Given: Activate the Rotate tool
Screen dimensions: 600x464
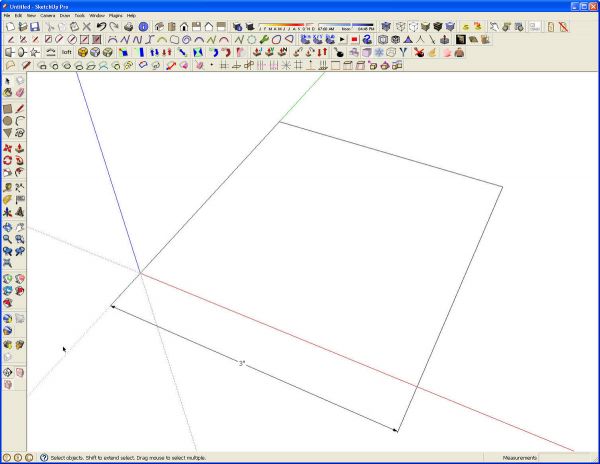Looking at the screenshot, I should 7,161.
